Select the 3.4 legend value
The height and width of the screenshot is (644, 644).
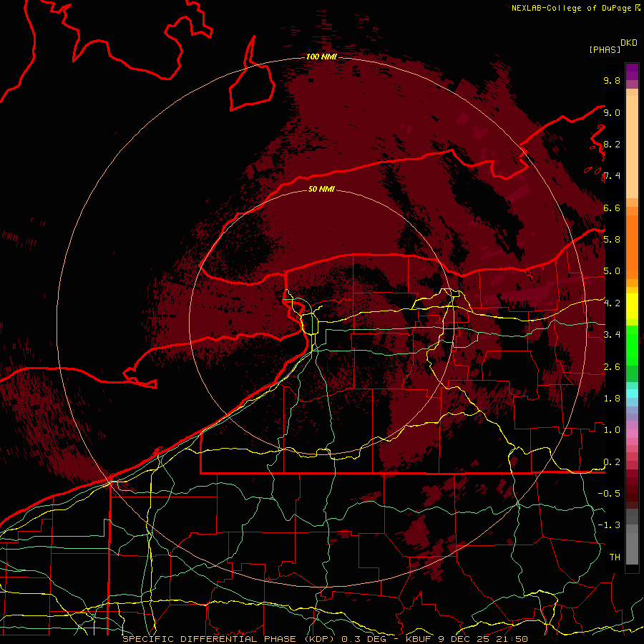click(x=612, y=335)
